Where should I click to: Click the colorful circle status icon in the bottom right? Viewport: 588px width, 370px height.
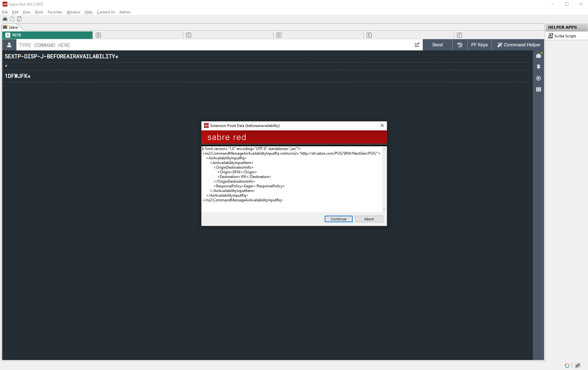pos(567,365)
